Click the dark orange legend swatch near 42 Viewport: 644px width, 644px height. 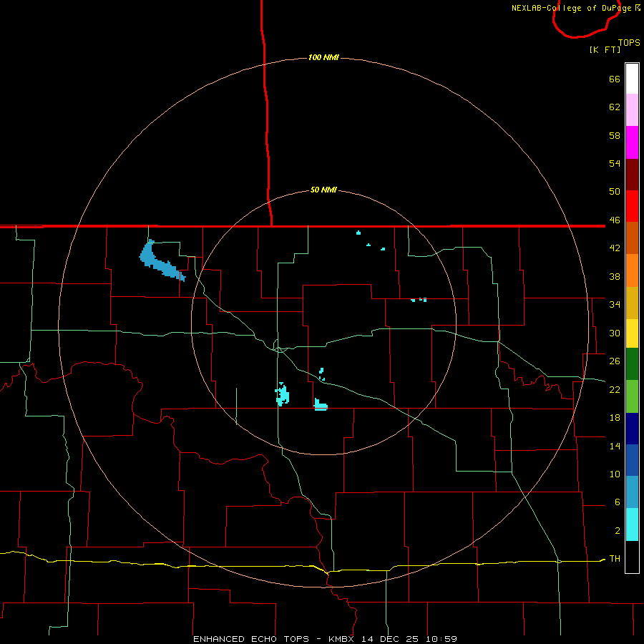coord(632,238)
